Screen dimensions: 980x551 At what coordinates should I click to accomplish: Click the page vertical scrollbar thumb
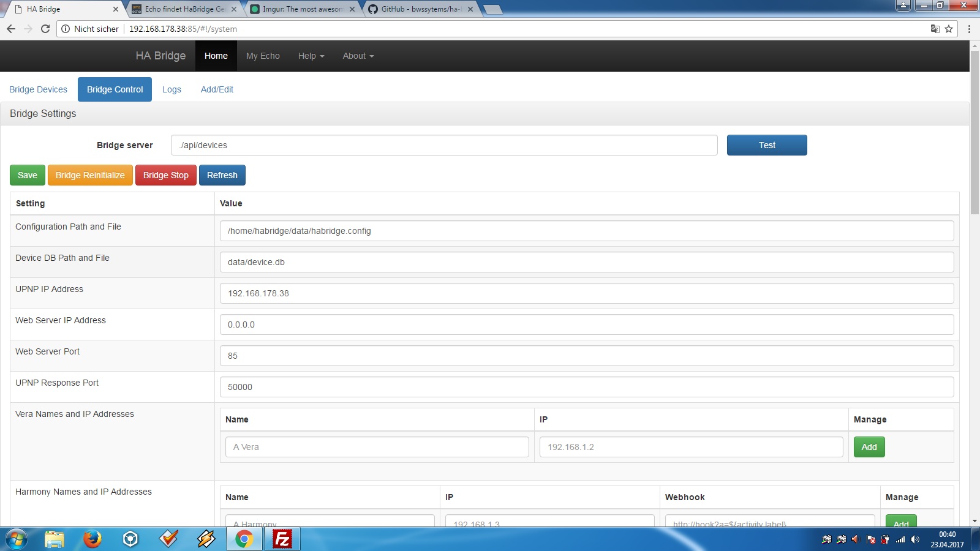(x=974, y=132)
